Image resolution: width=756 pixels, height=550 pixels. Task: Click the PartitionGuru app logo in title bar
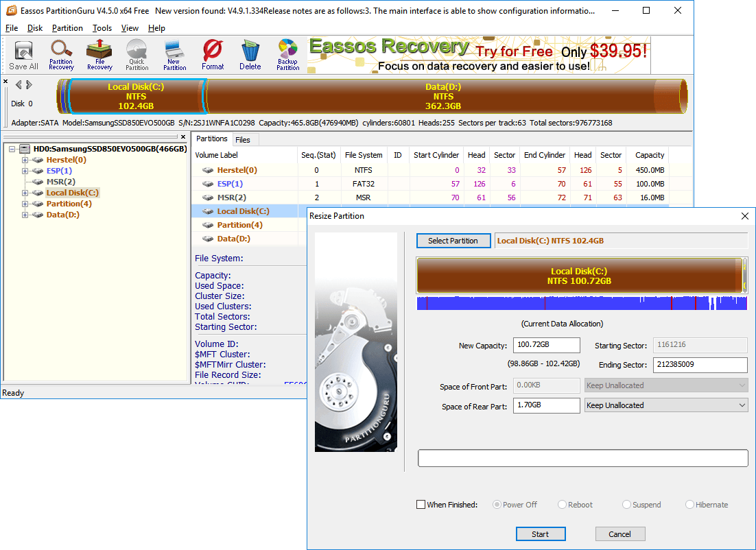(x=11, y=10)
